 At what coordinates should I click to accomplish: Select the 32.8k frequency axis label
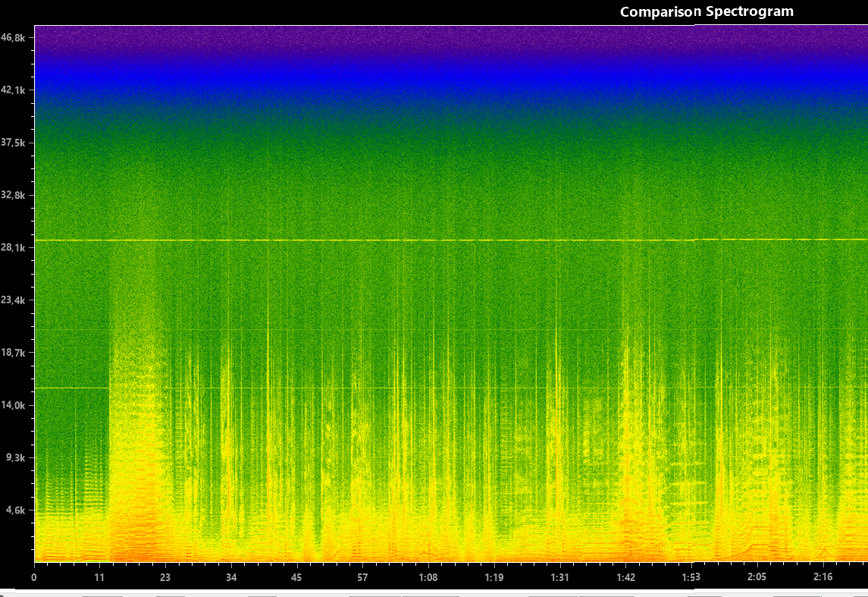[x=15, y=195]
